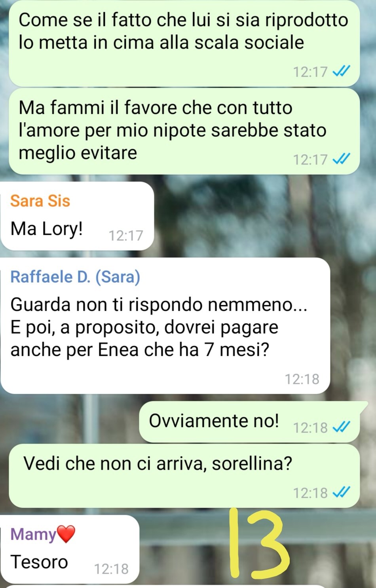Select the 'Ovviamente no!' message bubble

point(249,422)
